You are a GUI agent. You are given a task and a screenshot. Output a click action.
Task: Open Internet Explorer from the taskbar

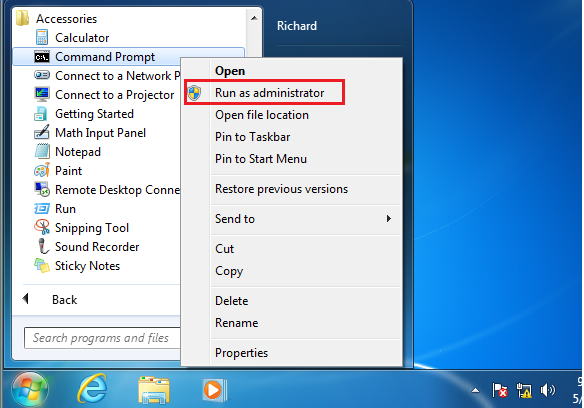(x=92, y=389)
